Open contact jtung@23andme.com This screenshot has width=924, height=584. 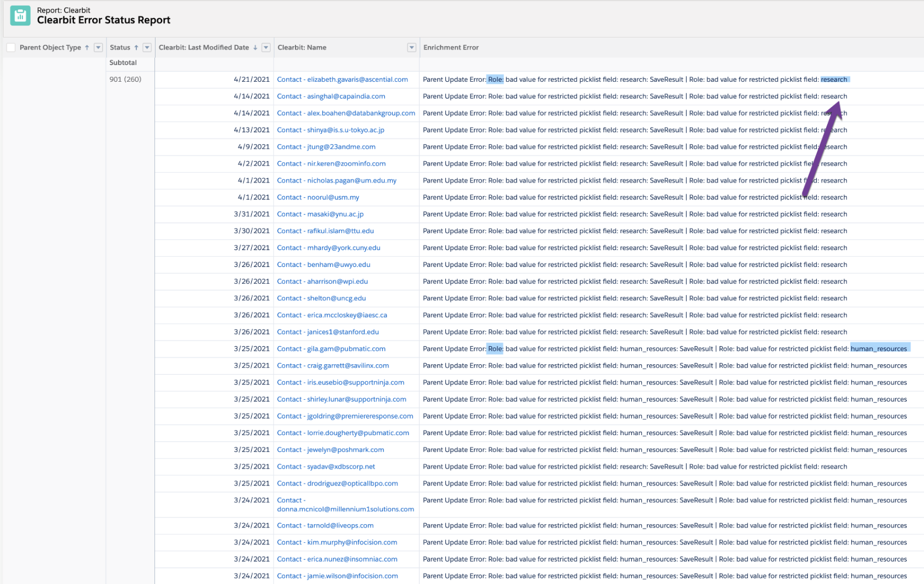coord(326,147)
